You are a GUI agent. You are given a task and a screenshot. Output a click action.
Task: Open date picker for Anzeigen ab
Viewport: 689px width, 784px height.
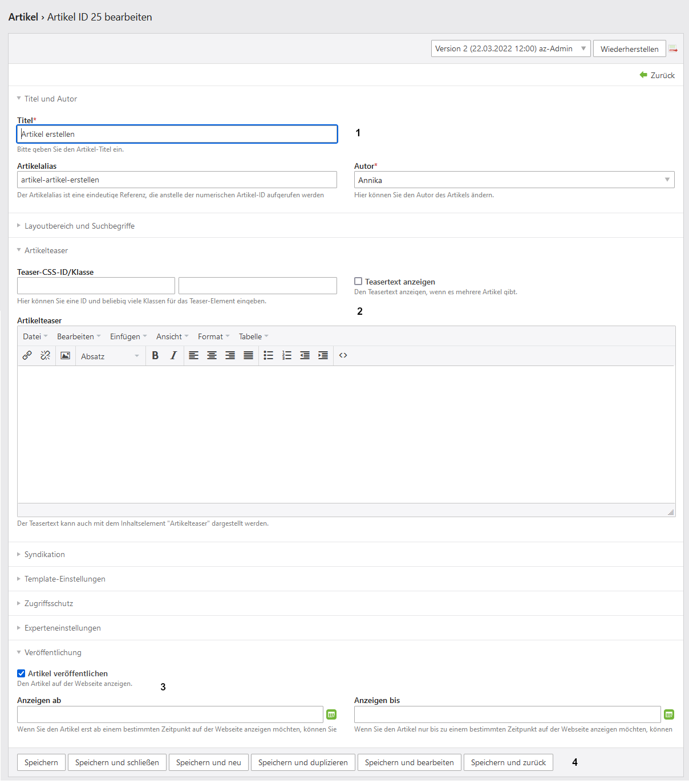tap(331, 714)
